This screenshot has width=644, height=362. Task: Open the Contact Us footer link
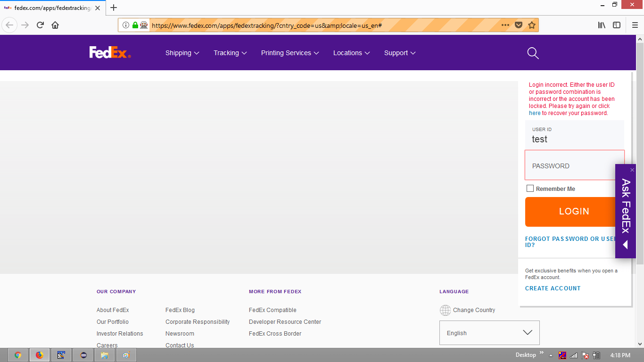pos(180,346)
